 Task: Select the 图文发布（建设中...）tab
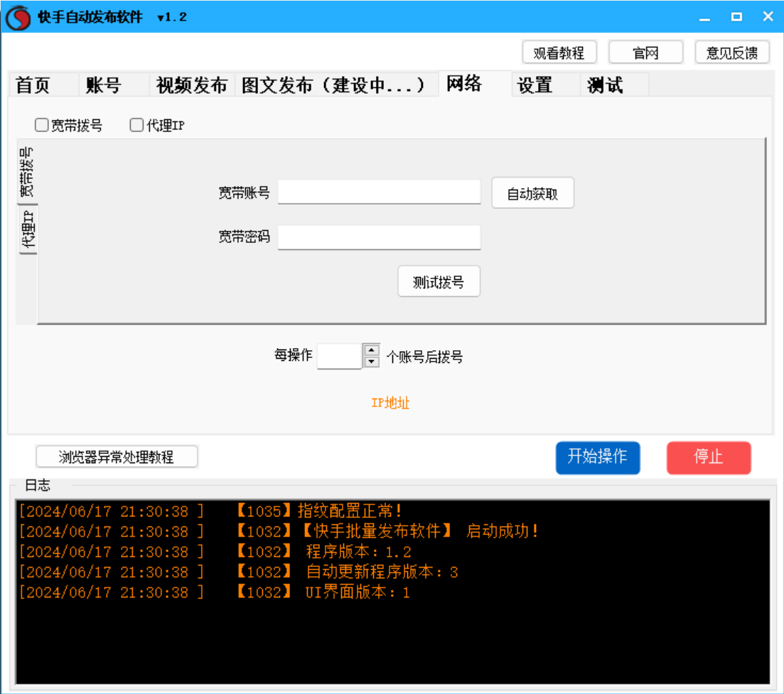coord(336,85)
